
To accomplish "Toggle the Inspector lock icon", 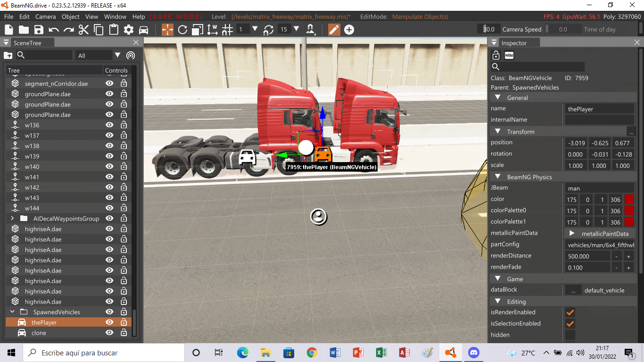I will 495,55.
